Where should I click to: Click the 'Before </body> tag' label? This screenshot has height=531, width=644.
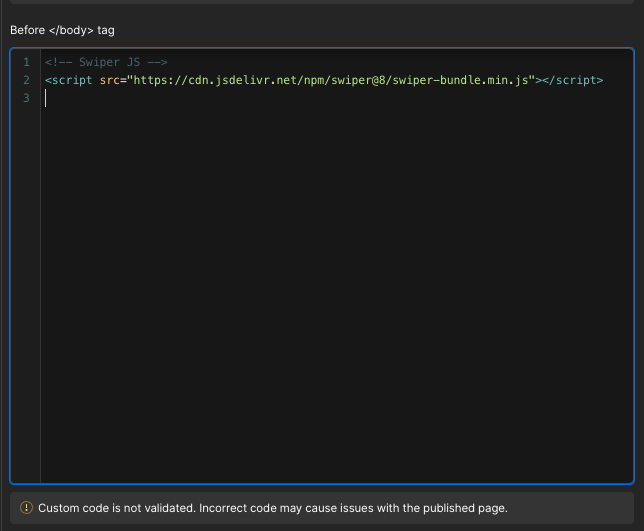pos(62,30)
